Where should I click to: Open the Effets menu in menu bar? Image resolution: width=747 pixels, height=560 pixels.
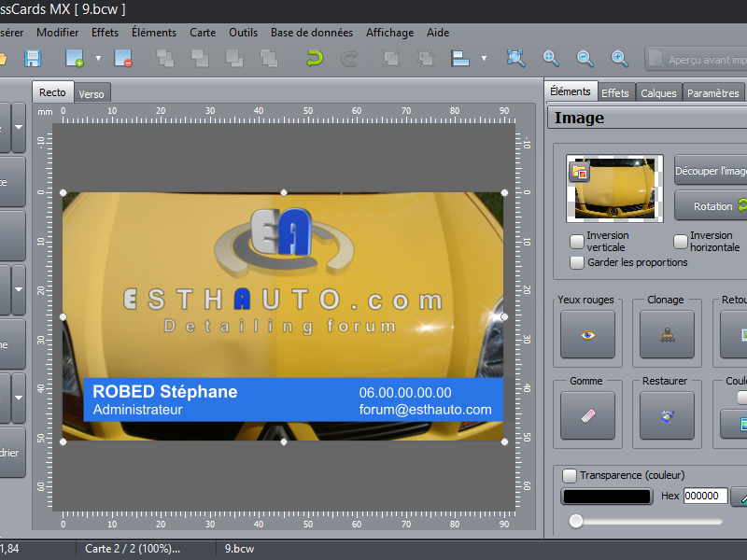105,33
